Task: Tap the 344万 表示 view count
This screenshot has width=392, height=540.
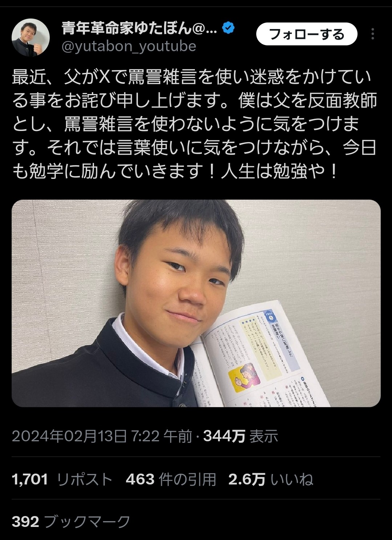Action: pos(241,436)
